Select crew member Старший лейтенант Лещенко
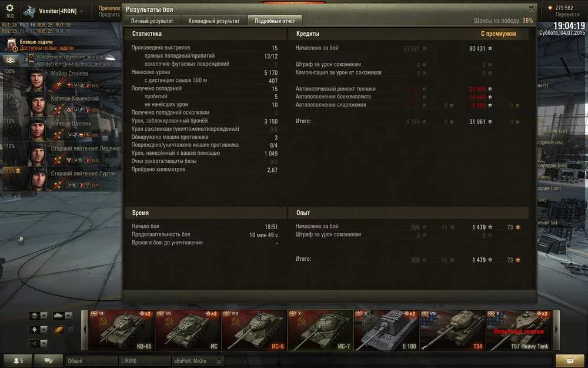Image resolution: width=588 pixels, height=368 pixels. click(62, 154)
